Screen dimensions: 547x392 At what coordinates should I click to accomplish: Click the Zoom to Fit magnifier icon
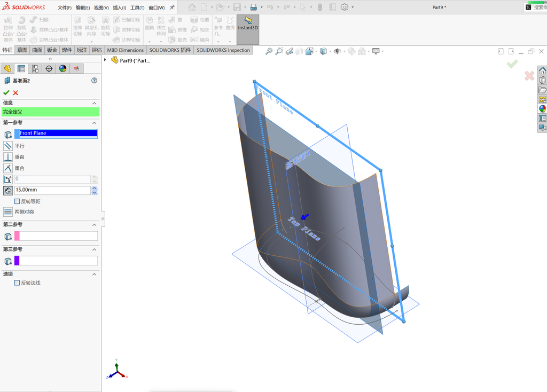click(269, 51)
